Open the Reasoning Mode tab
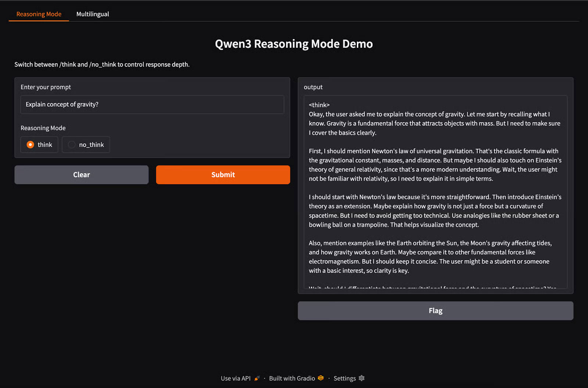 39,14
